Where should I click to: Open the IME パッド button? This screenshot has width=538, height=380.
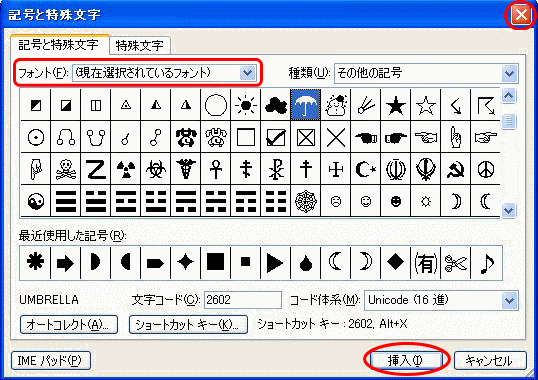pyautogui.click(x=50, y=360)
